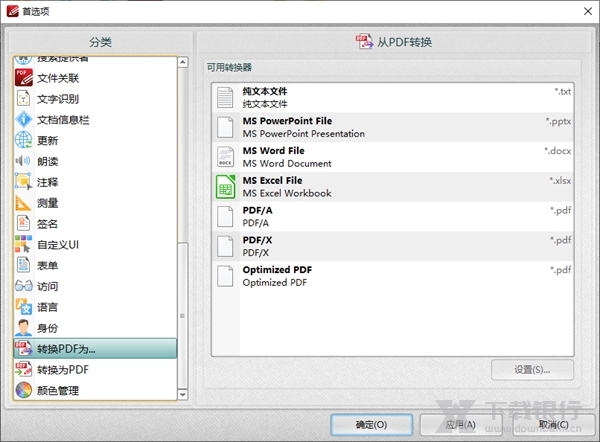This screenshot has height=442, width=600.
Task: Click the 身份 person icon
Action: pyautogui.click(x=24, y=328)
